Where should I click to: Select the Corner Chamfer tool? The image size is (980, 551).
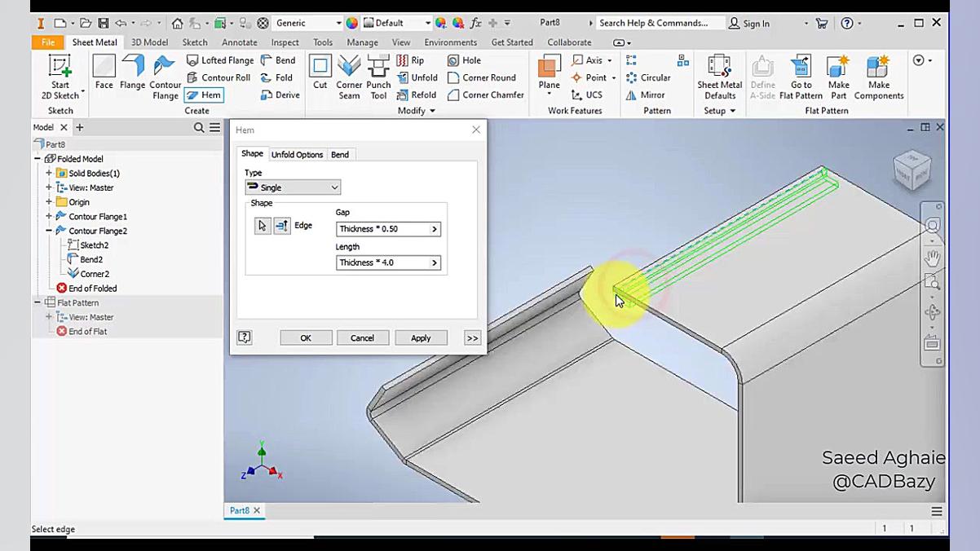(485, 95)
